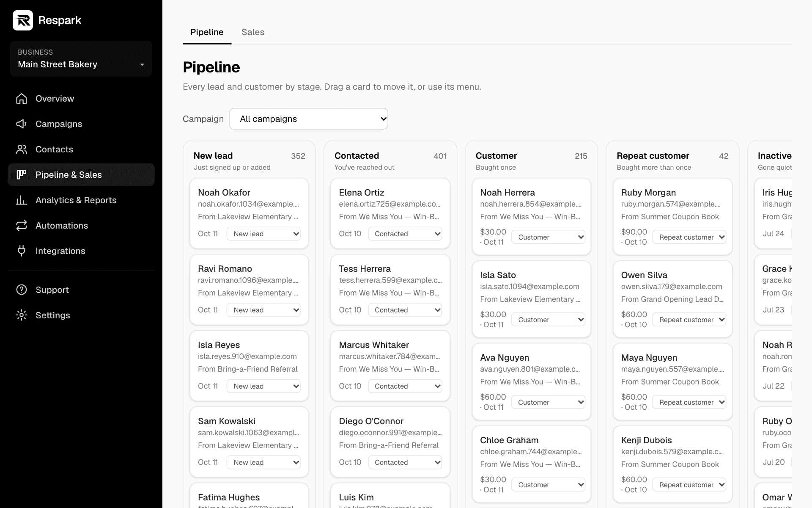Viewport: 812px width, 508px height.
Task: Open stage dropdown on Chloe Graham card
Action: 549,485
